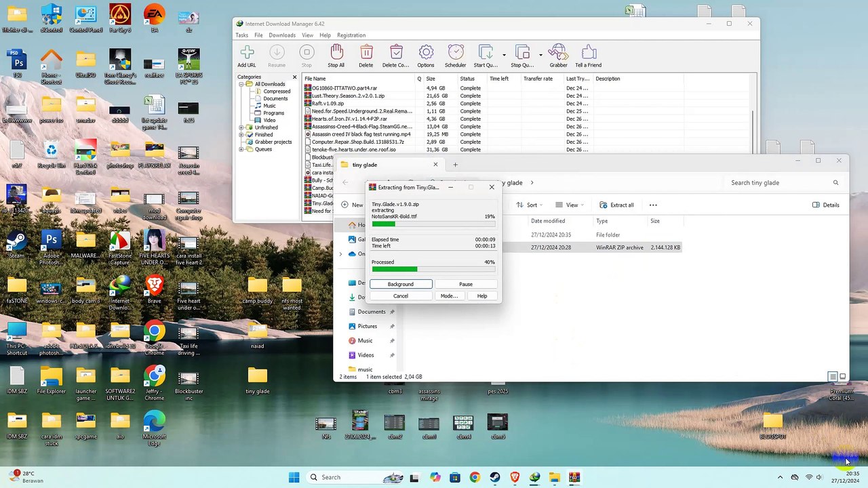The width and height of the screenshot is (868, 488).
Task: Open Recycle Bin desktop icon
Action: tap(52, 155)
